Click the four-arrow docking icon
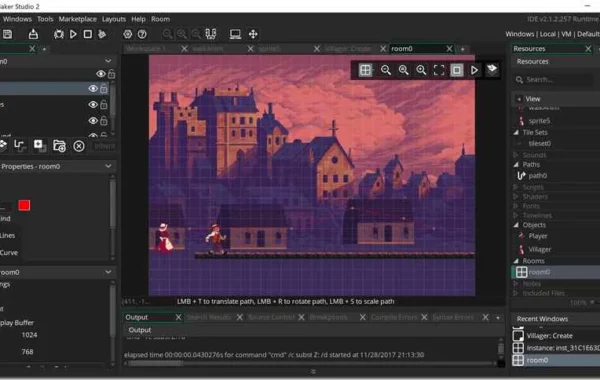This screenshot has height=380, width=600. (x=253, y=34)
